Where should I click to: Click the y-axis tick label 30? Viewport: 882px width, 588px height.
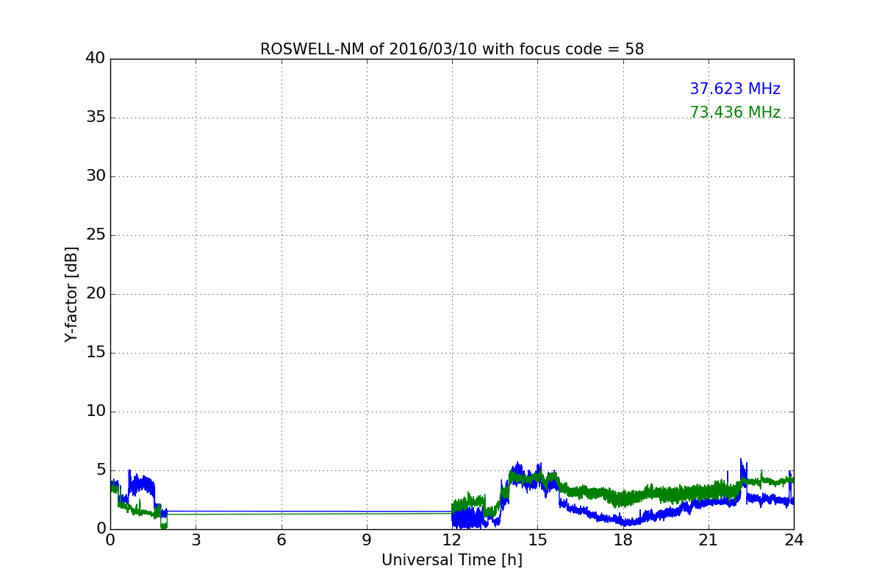[95, 176]
